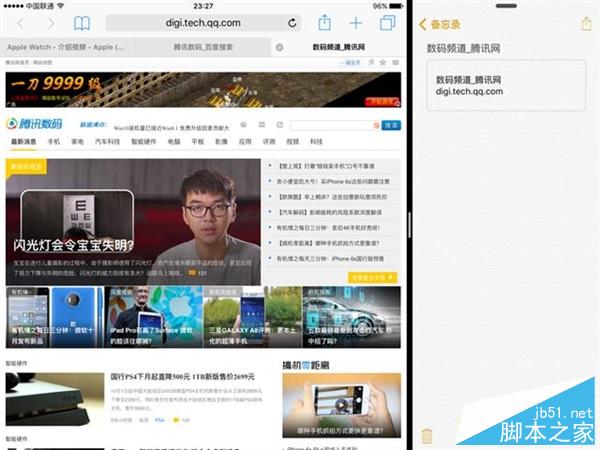Click the 腾讯数码 logo
This screenshot has width=600, height=450.
[34, 124]
